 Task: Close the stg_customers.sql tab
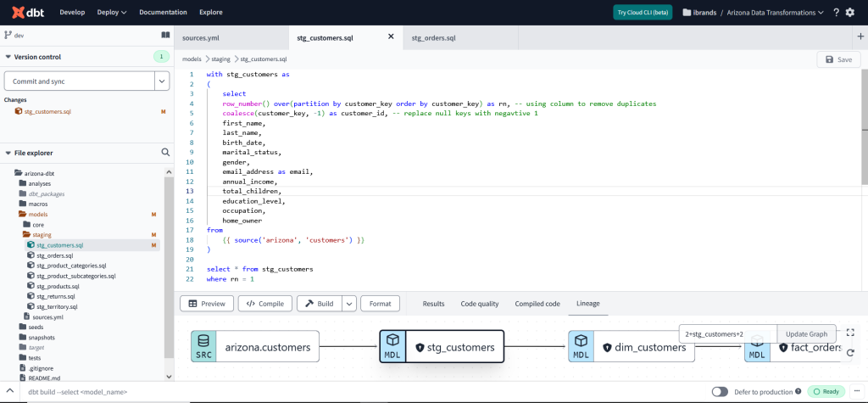pos(391,36)
